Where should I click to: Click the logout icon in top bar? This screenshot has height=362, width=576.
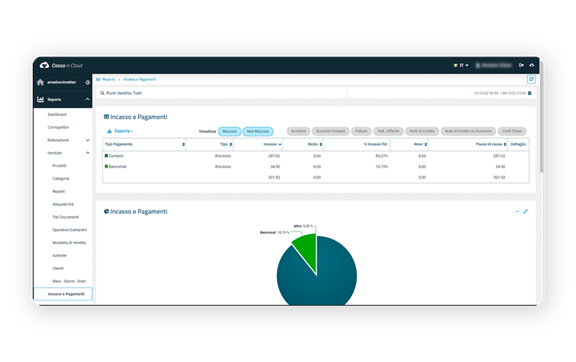pos(521,65)
